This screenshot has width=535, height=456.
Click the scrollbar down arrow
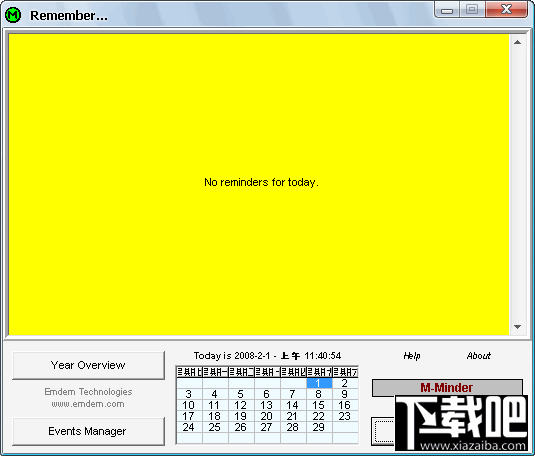(518, 327)
